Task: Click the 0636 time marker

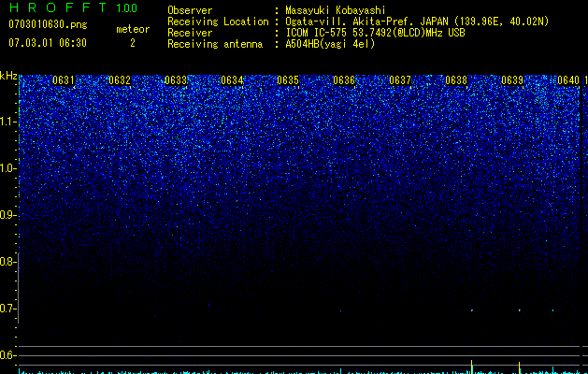Action: (344, 80)
